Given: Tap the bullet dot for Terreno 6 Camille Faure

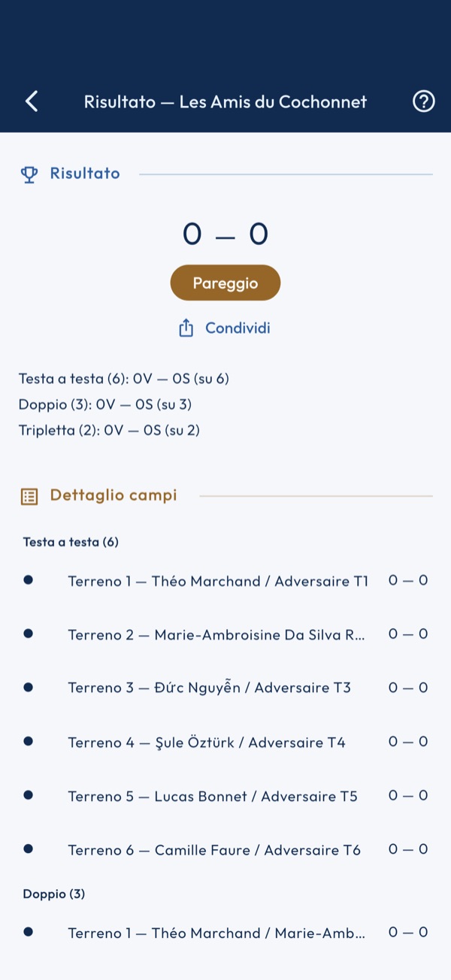Looking at the screenshot, I should tap(28, 849).
